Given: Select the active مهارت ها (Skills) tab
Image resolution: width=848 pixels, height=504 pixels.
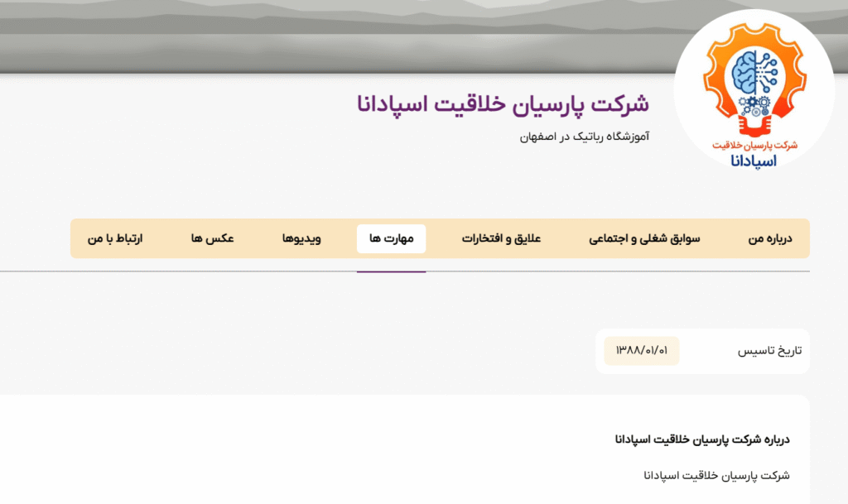Looking at the screenshot, I should (x=391, y=238).
